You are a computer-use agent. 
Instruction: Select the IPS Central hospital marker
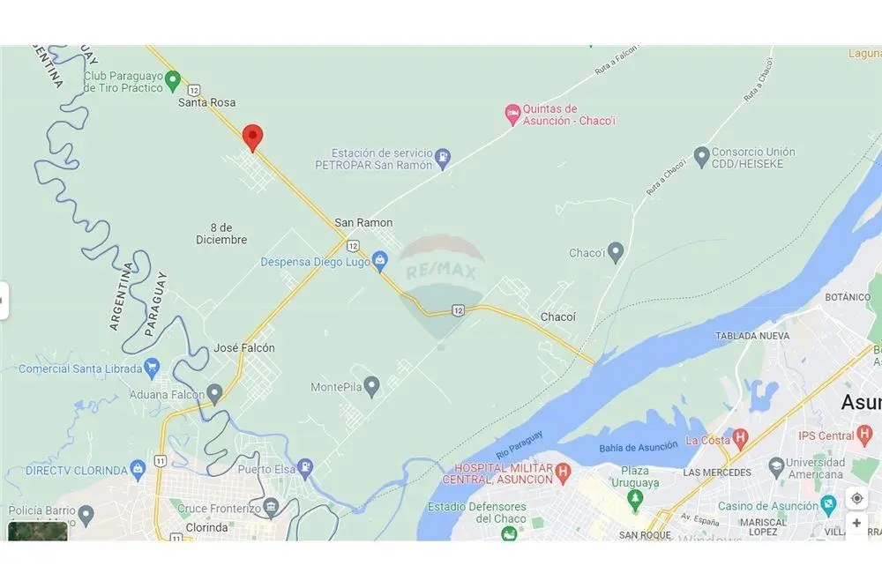(x=864, y=435)
